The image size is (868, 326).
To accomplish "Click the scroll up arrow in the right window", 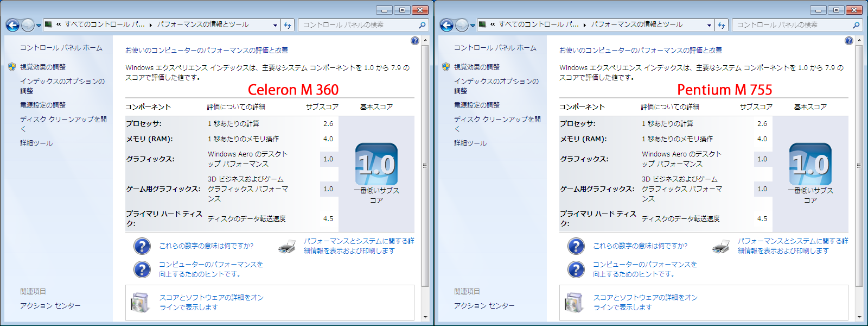I will pyautogui.click(x=859, y=41).
